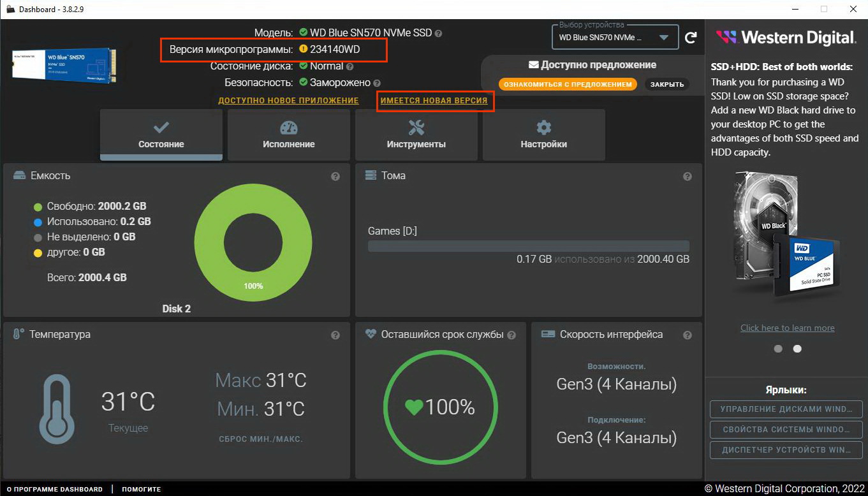868x496 pixels.
Task: Dismiss the offer with ЗАКРЫТЬ button
Action: pyautogui.click(x=667, y=84)
